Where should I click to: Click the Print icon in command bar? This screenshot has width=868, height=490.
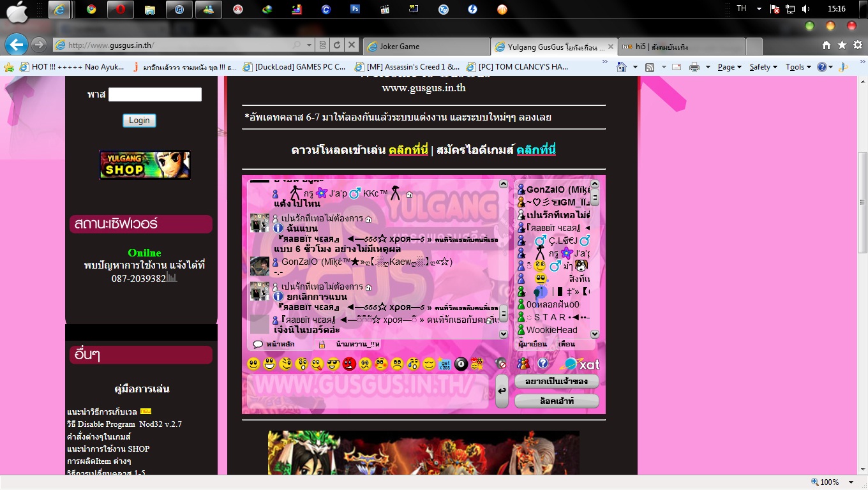(694, 67)
